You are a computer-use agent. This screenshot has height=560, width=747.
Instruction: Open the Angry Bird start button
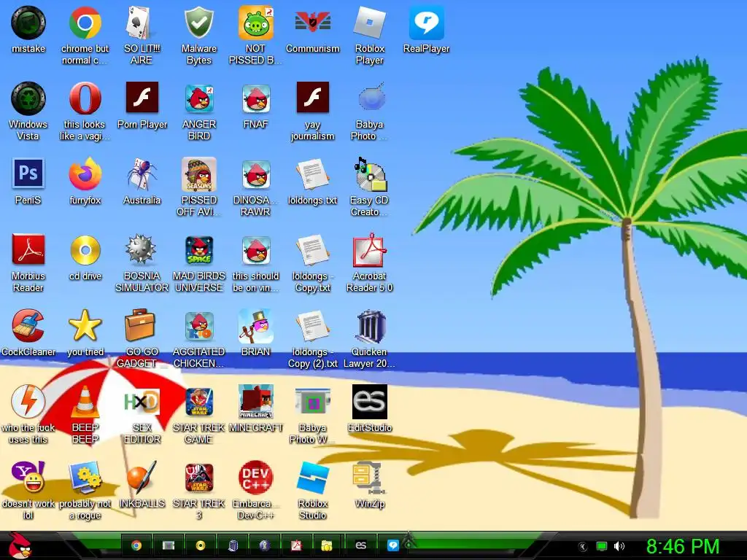point(19,545)
